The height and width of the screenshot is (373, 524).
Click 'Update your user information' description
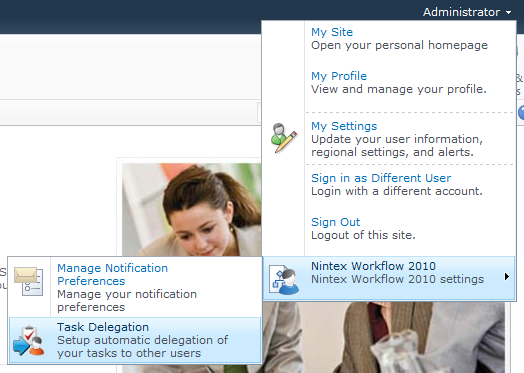[x=397, y=145]
